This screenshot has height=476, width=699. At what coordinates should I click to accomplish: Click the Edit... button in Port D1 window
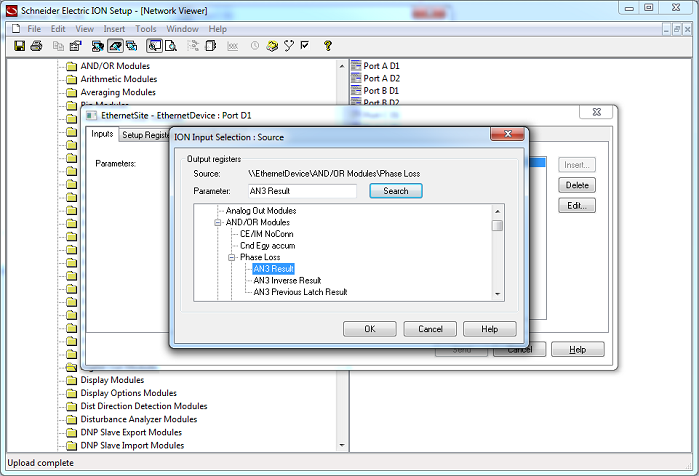tap(577, 205)
